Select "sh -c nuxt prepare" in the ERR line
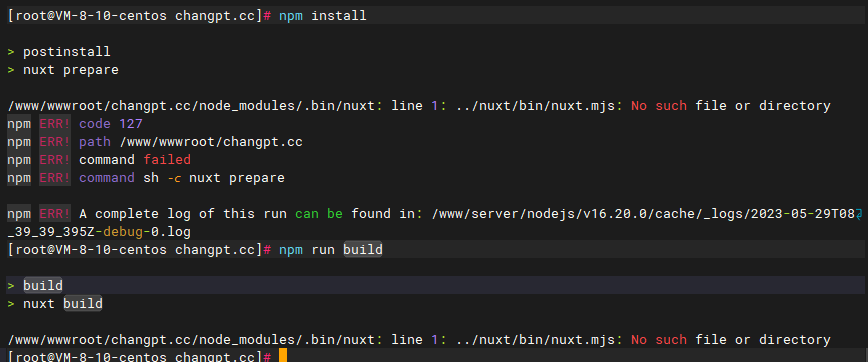 (214, 178)
